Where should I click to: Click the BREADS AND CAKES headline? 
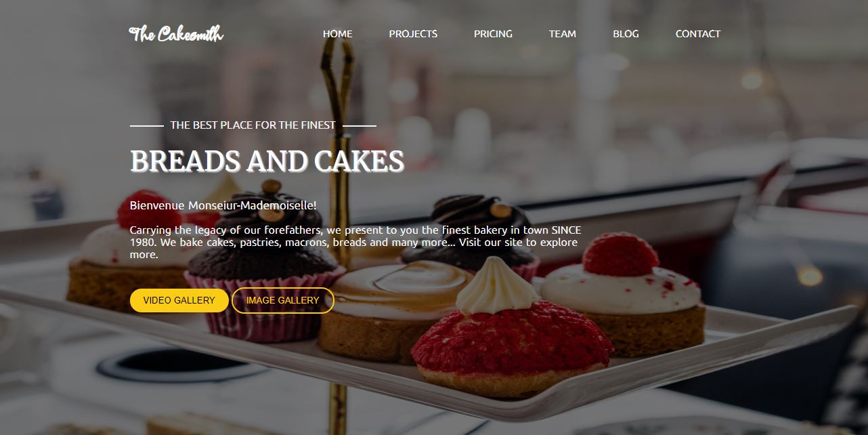(267, 161)
